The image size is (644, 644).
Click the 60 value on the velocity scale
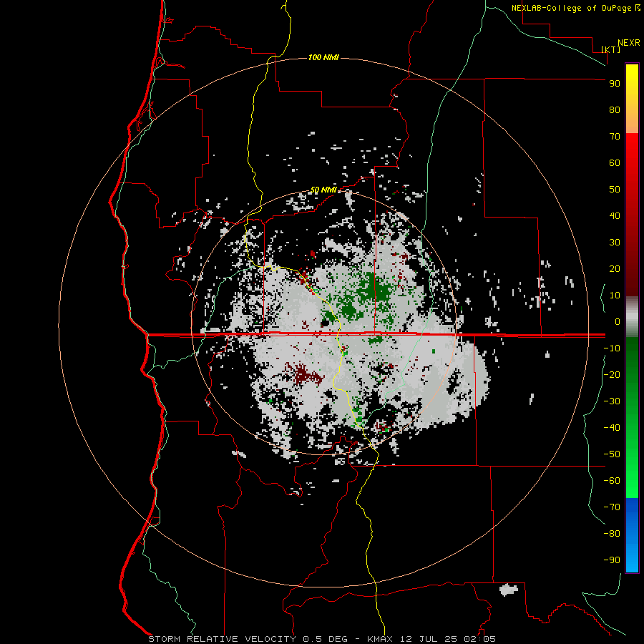(615, 162)
